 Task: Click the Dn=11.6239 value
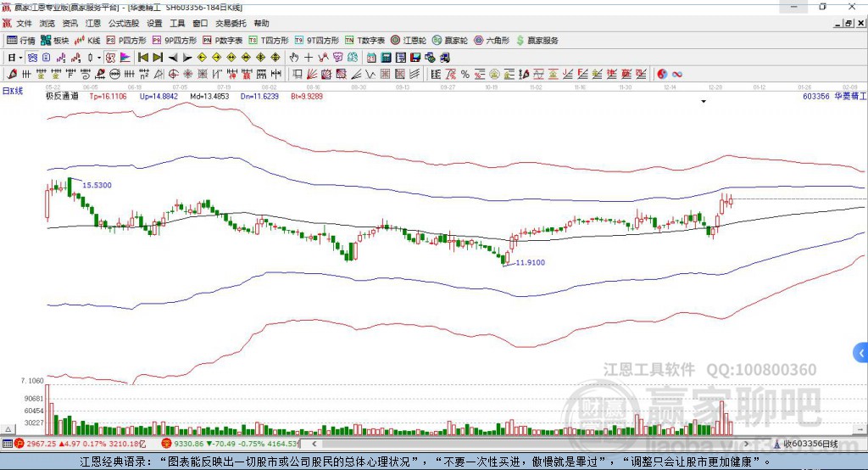pos(259,96)
